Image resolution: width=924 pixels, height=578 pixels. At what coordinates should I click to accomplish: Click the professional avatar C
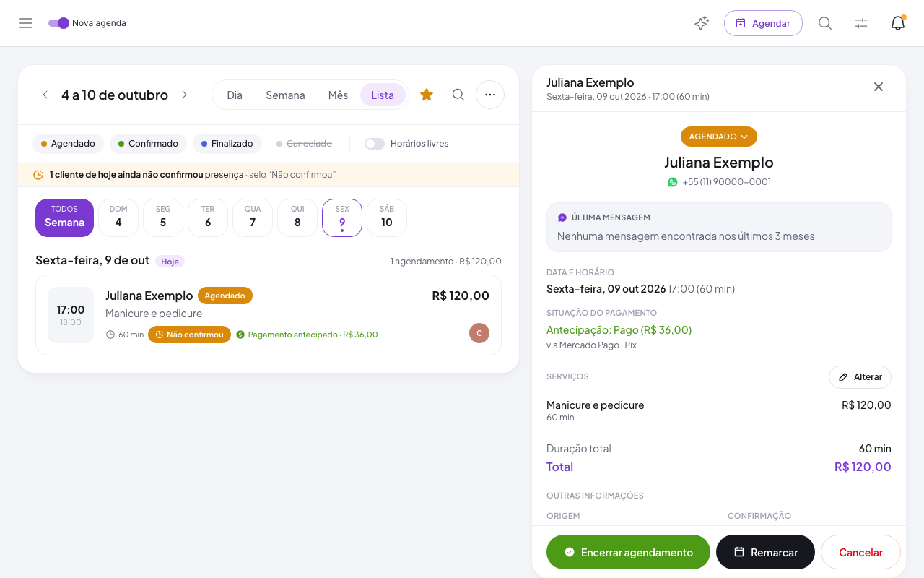click(479, 333)
